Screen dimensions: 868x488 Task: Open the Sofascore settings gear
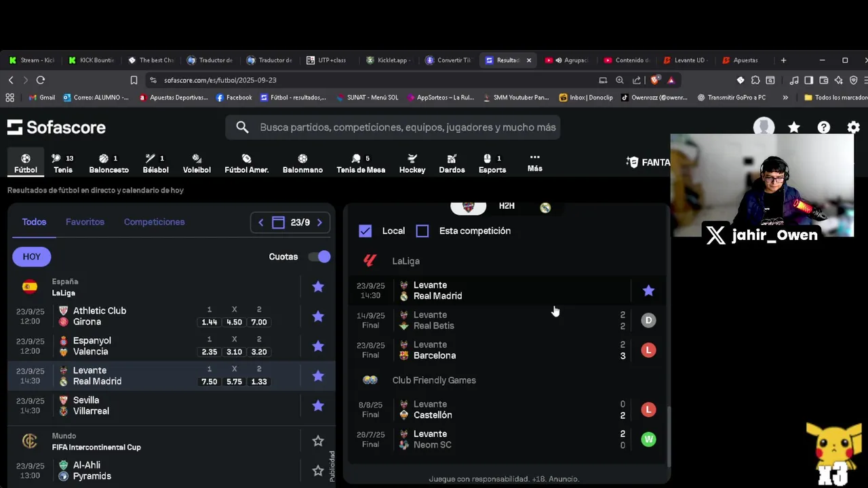853,127
